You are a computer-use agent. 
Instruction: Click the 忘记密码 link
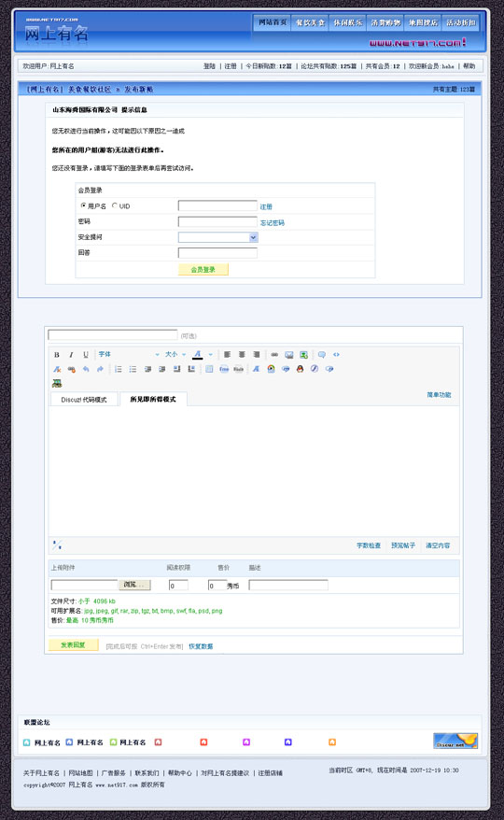(x=273, y=223)
